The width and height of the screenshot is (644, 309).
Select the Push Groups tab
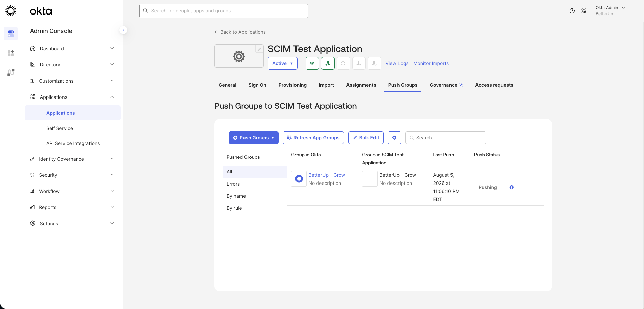(403, 85)
